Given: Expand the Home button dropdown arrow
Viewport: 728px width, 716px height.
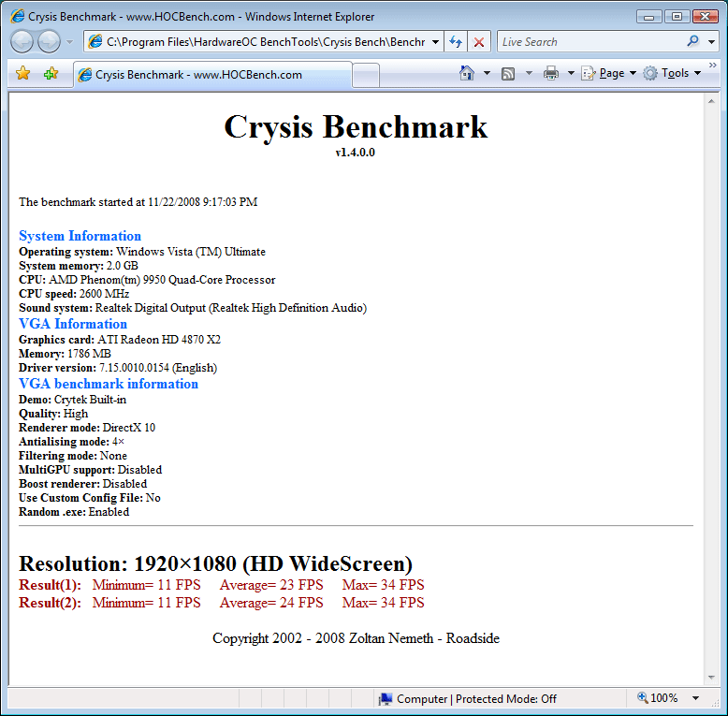Looking at the screenshot, I should [x=487, y=73].
